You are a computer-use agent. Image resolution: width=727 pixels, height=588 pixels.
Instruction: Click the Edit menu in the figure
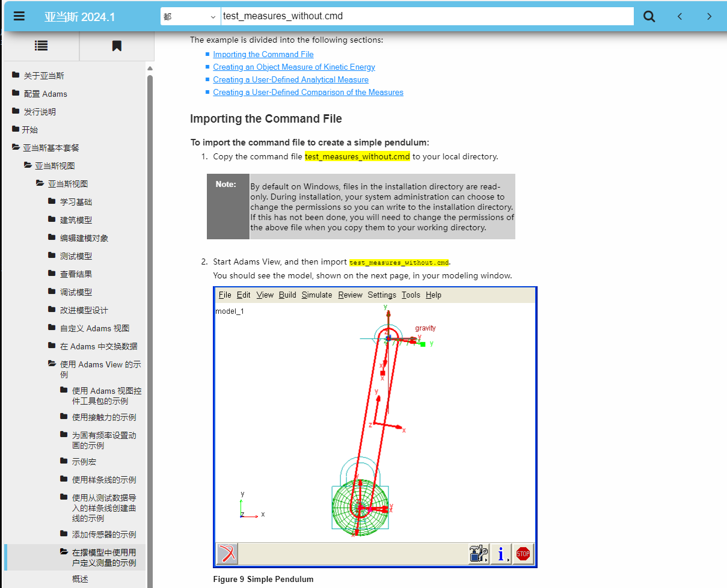coord(244,295)
